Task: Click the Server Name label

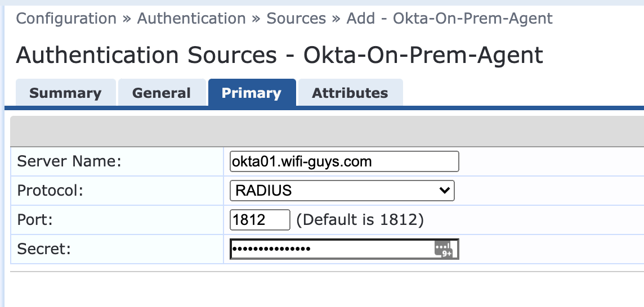Action: click(69, 162)
